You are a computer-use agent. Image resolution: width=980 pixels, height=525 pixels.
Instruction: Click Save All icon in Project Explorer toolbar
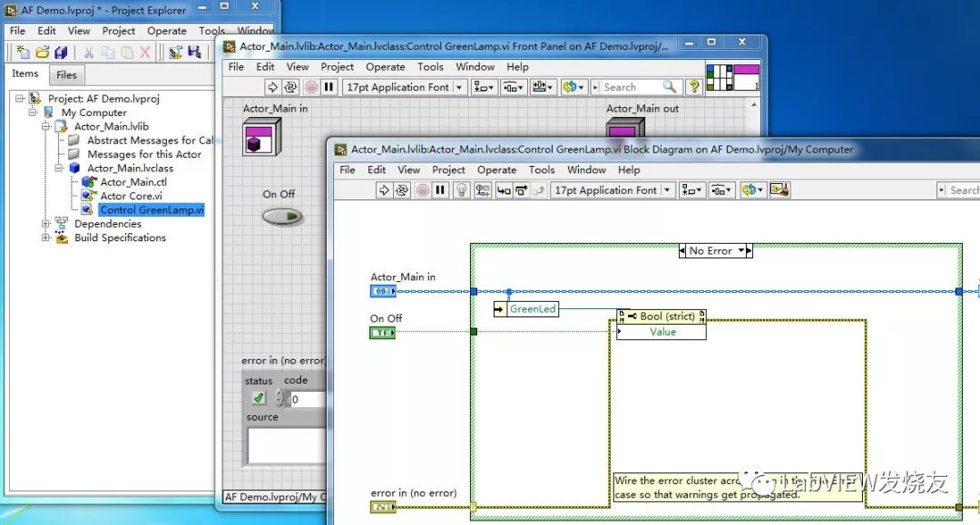pyautogui.click(x=61, y=53)
